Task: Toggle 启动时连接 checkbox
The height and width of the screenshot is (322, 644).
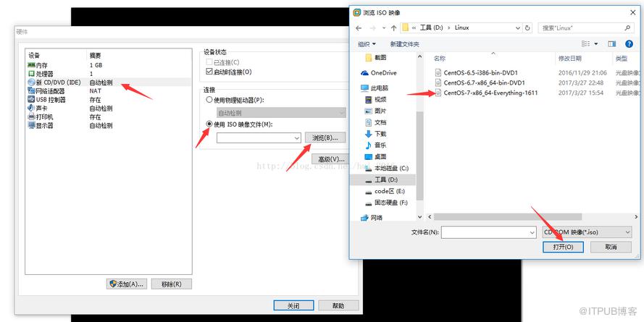Action: click(209, 72)
